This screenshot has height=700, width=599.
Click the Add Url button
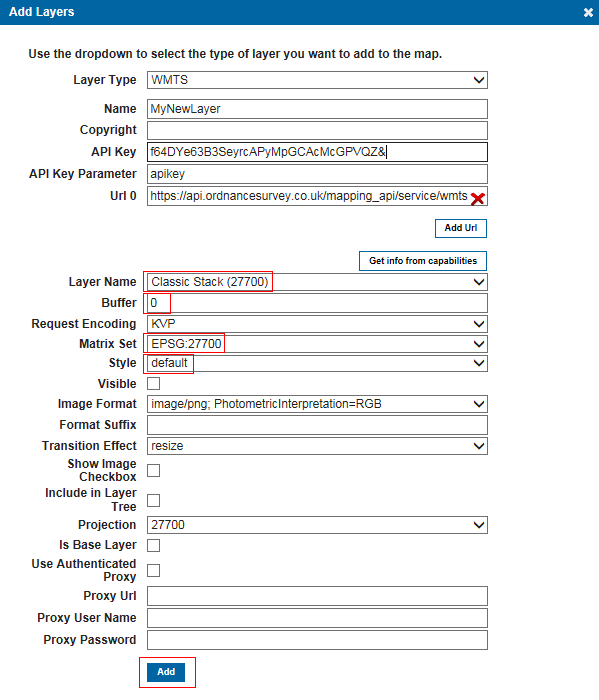pos(461,228)
